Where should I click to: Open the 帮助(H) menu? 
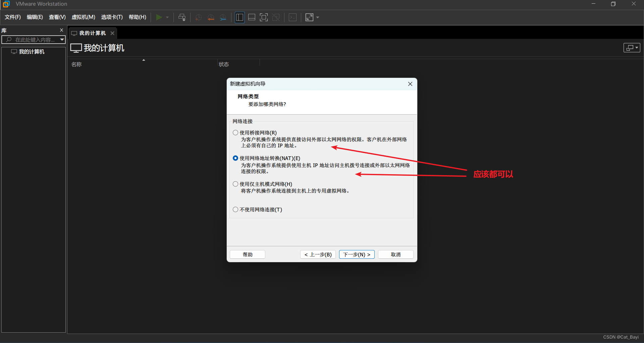[x=138, y=17]
